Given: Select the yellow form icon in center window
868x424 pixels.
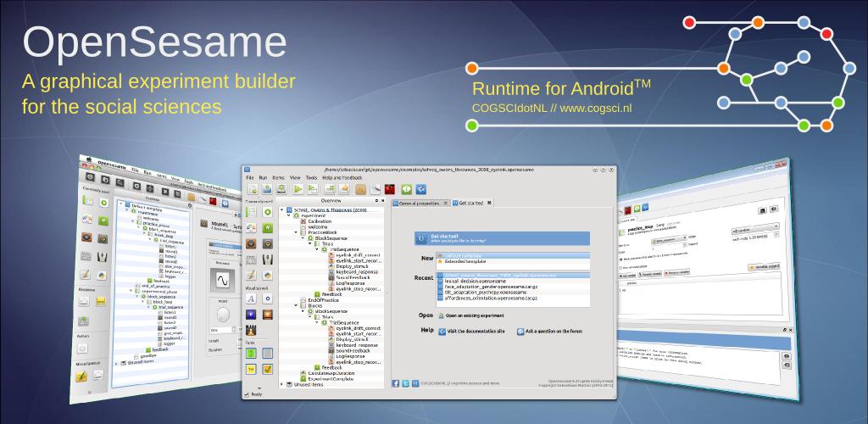Looking at the screenshot, I should click(251, 369).
